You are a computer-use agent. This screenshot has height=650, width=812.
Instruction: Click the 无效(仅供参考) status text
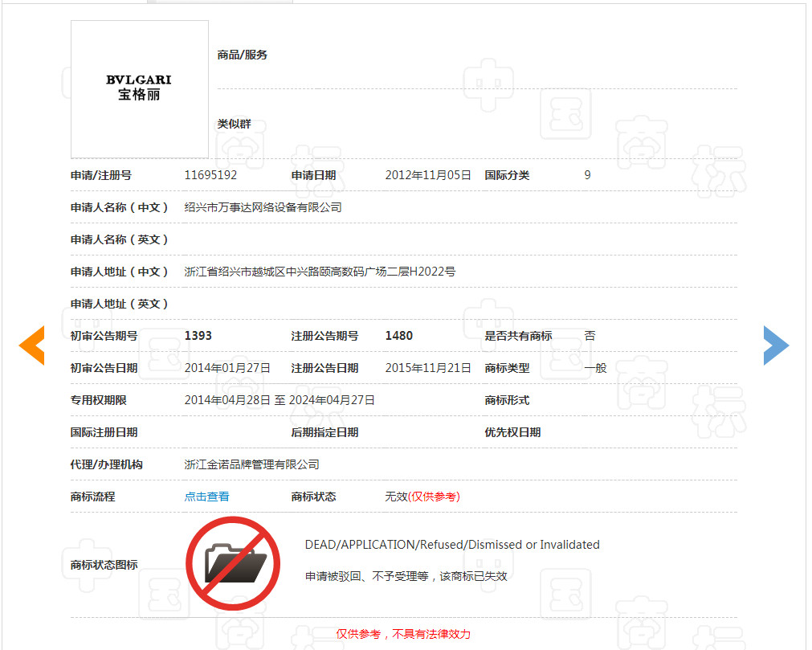coord(415,497)
